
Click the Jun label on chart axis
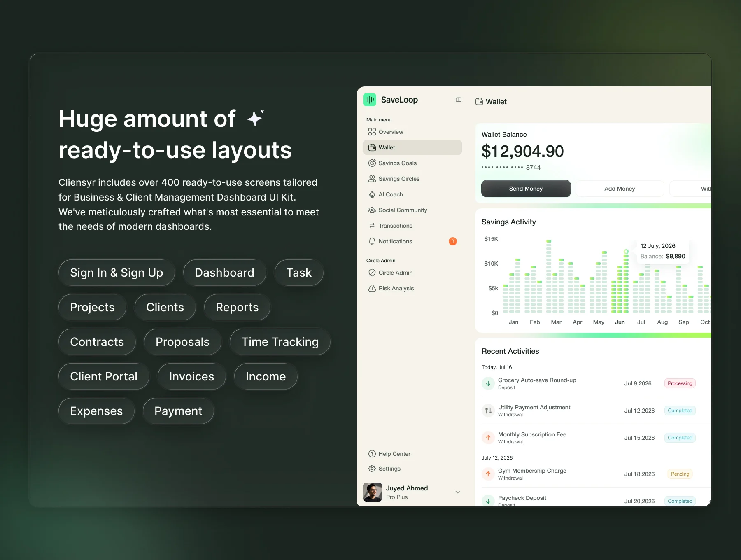(x=620, y=322)
